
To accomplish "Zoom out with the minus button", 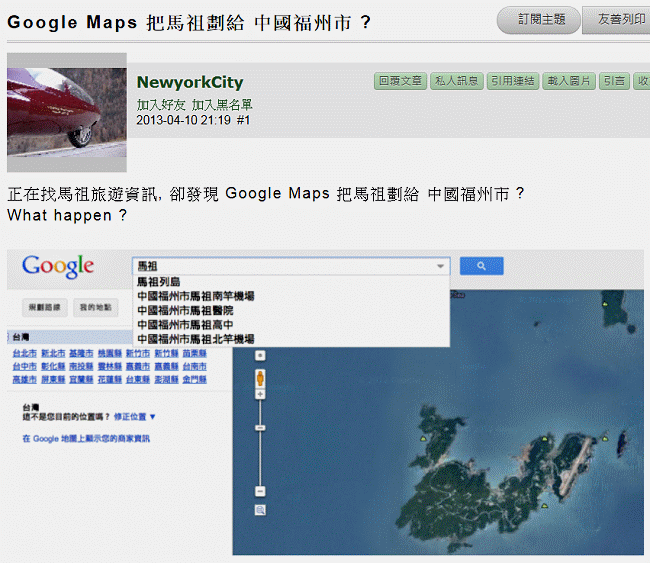I will [260, 491].
